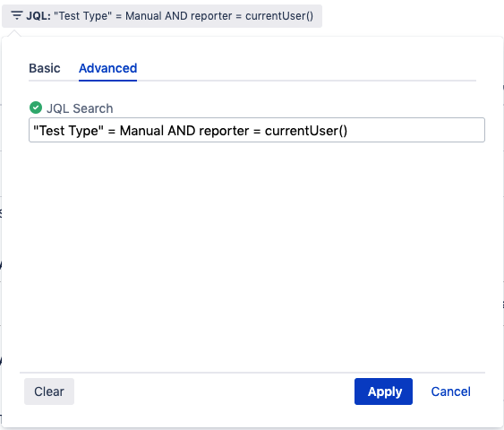
Task: Click '"Test Type"' text in top filter chip
Action: tap(83, 16)
